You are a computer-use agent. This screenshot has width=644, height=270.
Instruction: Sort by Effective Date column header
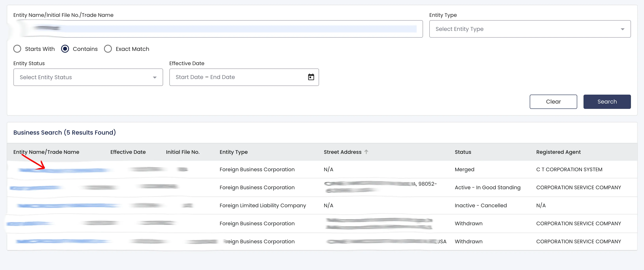click(128, 152)
